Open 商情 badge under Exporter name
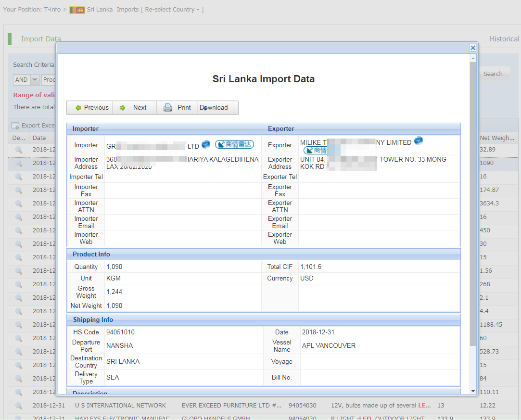 316,151
